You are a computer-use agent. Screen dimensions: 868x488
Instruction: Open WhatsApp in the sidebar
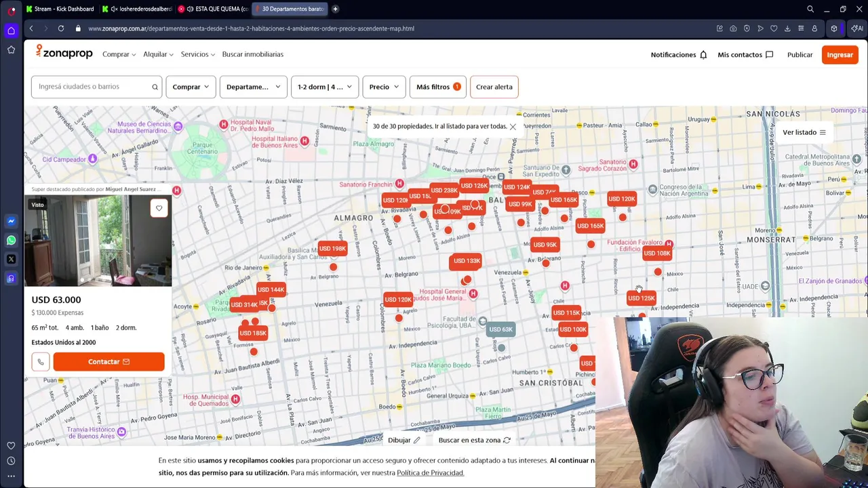coord(11,240)
